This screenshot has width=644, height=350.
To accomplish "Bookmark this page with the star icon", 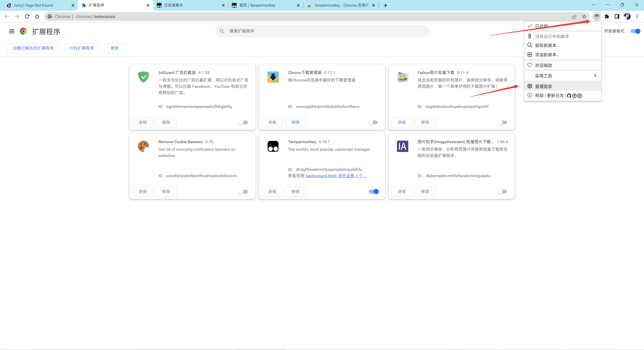I will (584, 17).
